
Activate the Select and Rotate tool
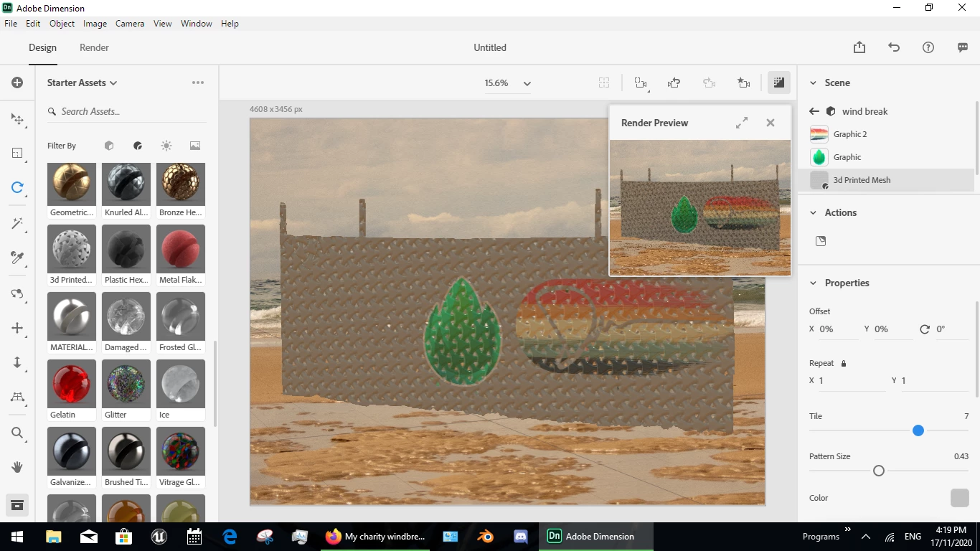(17, 187)
